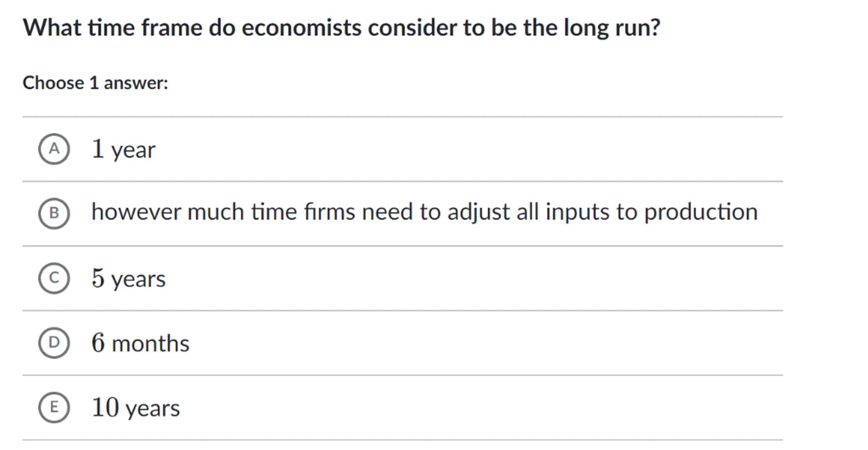Select radio button A
868x450 pixels.
pyautogui.click(x=54, y=149)
